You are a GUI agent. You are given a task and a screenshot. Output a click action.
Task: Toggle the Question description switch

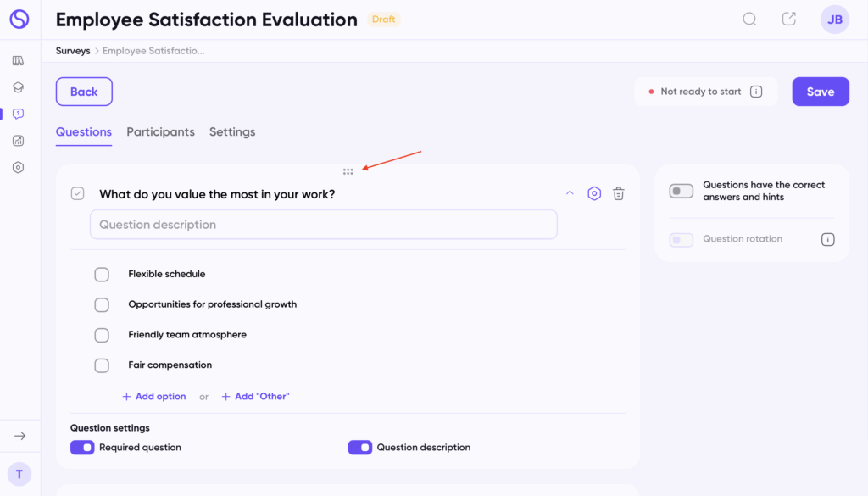coord(360,448)
